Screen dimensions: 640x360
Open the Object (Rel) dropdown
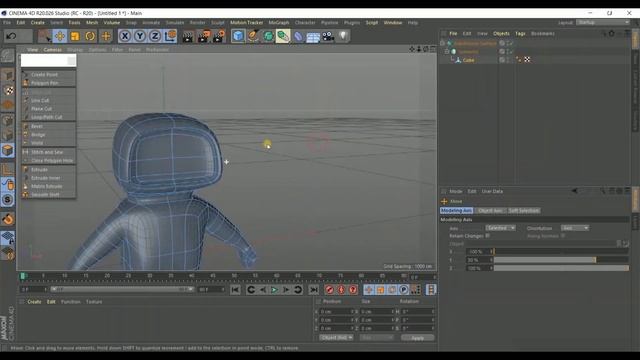point(336,338)
